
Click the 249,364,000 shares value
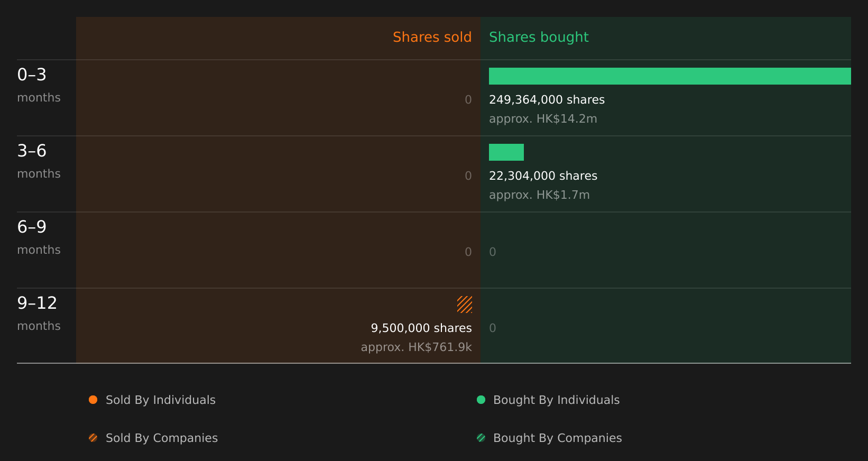click(547, 100)
